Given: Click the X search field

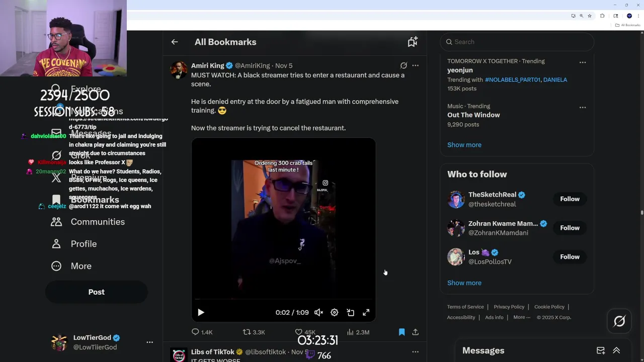Looking at the screenshot, I should [517, 42].
